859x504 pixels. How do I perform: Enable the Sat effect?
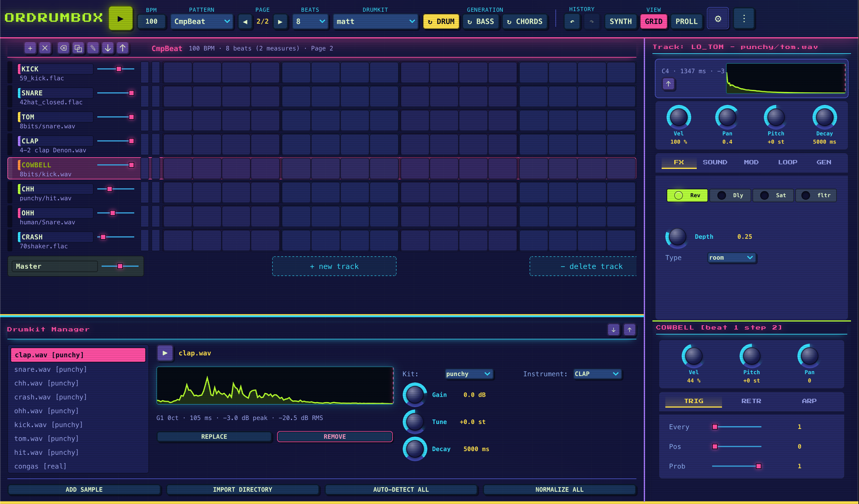773,195
